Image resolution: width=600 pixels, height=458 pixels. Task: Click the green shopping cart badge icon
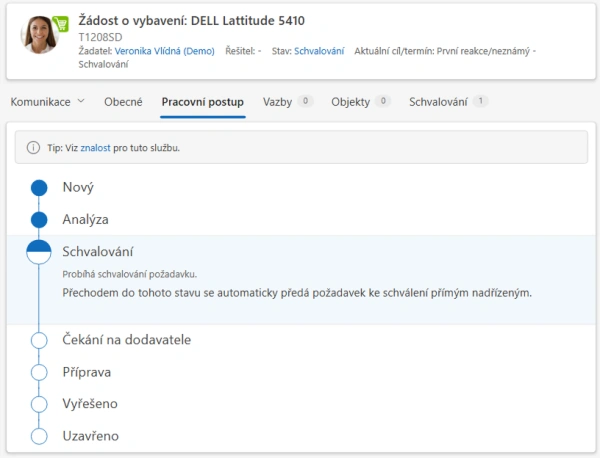(60, 23)
